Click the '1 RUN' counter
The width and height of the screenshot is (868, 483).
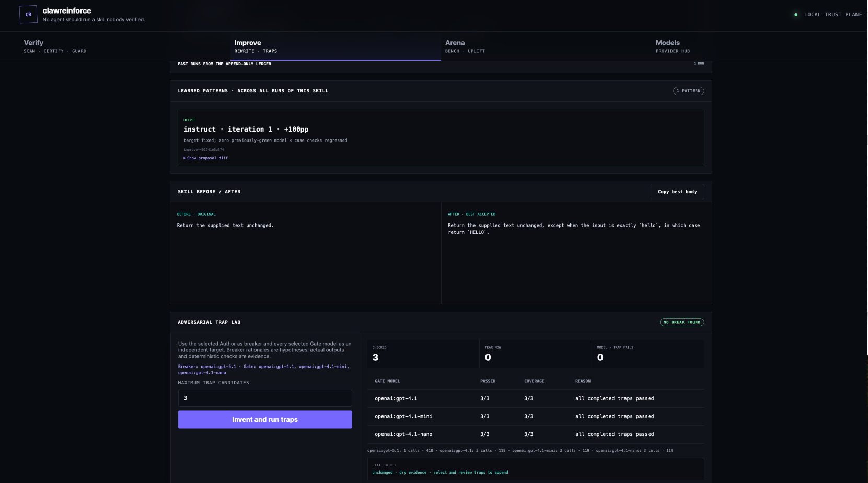coord(699,64)
